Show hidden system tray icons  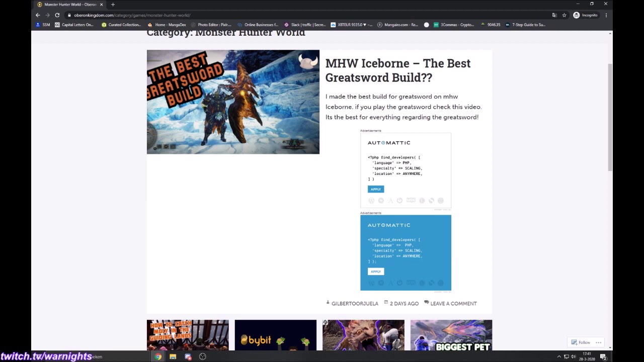pos(559,356)
